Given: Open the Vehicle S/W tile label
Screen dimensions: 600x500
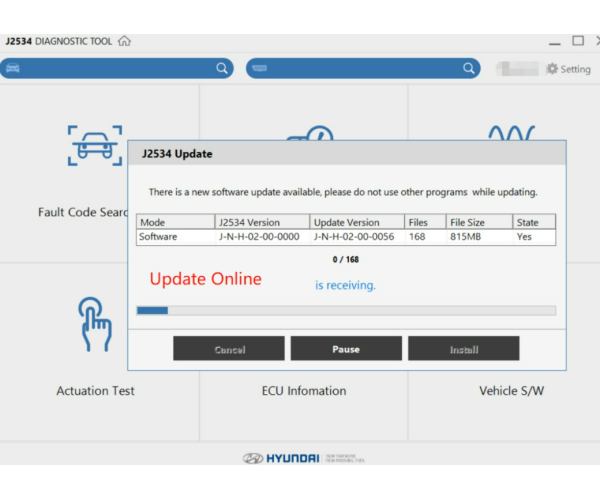Looking at the screenshot, I should point(512,391).
